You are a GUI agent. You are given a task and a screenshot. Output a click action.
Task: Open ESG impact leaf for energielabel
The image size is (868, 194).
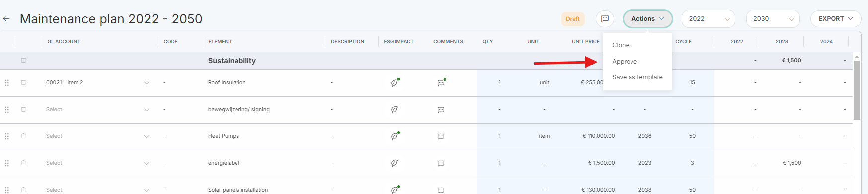click(x=395, y=163)
